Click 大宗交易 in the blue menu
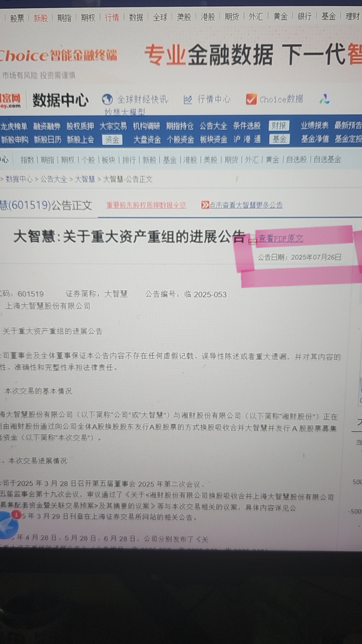This screenshot has height=644, width=362. pyautogui.click(x=113, y=126)
